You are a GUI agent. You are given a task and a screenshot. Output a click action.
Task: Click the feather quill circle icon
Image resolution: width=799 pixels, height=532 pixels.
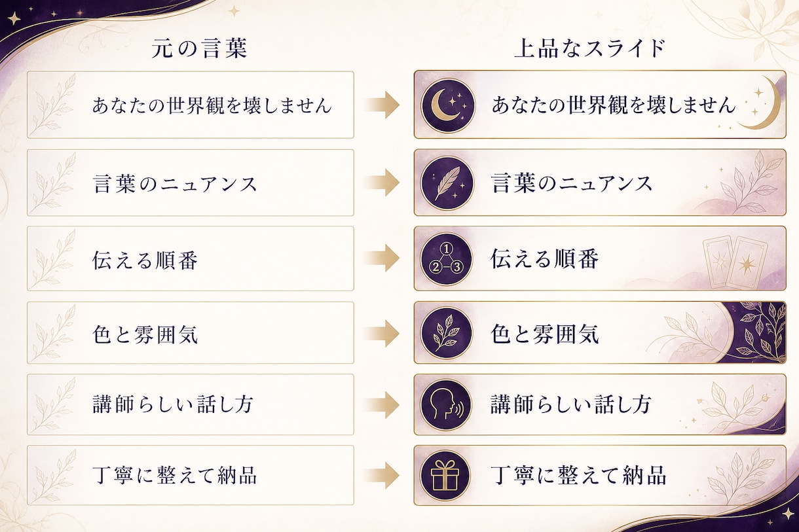(447, 183)
